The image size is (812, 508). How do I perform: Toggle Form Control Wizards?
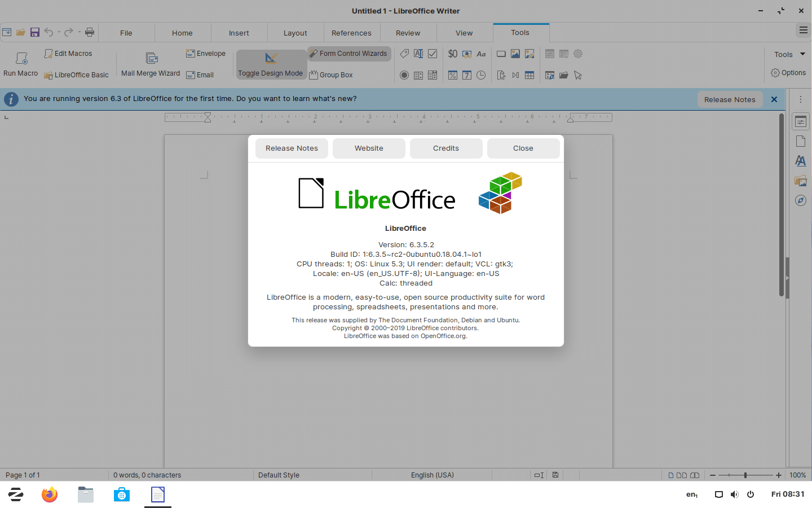(x=349, y=54)
